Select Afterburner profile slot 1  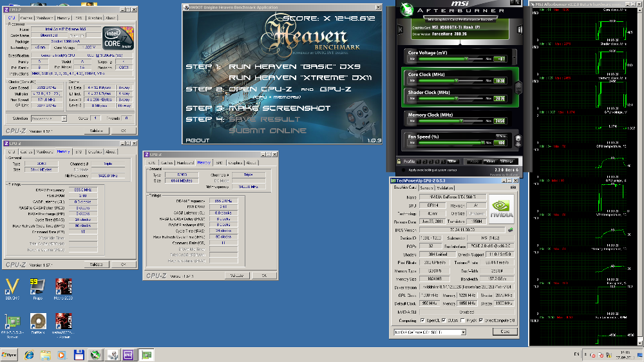(419, 162)
